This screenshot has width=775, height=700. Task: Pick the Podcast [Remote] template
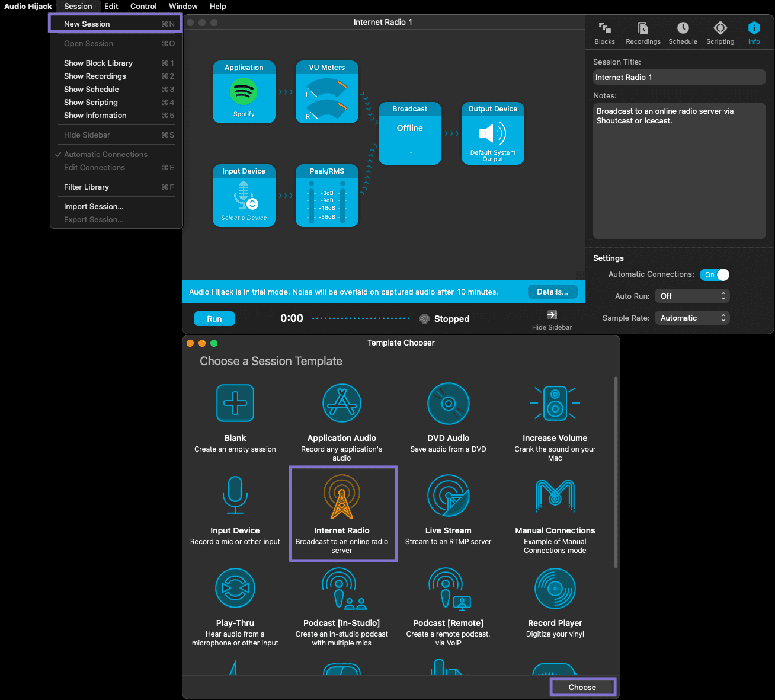(x=449, y=607)
